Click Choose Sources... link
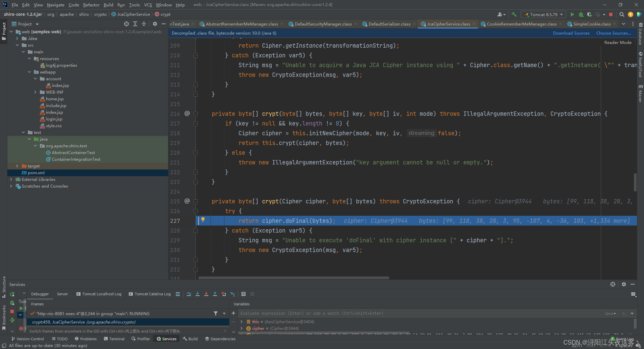Image resolution: width=644 pixels, height=349 pixels. tap(613, 33)
